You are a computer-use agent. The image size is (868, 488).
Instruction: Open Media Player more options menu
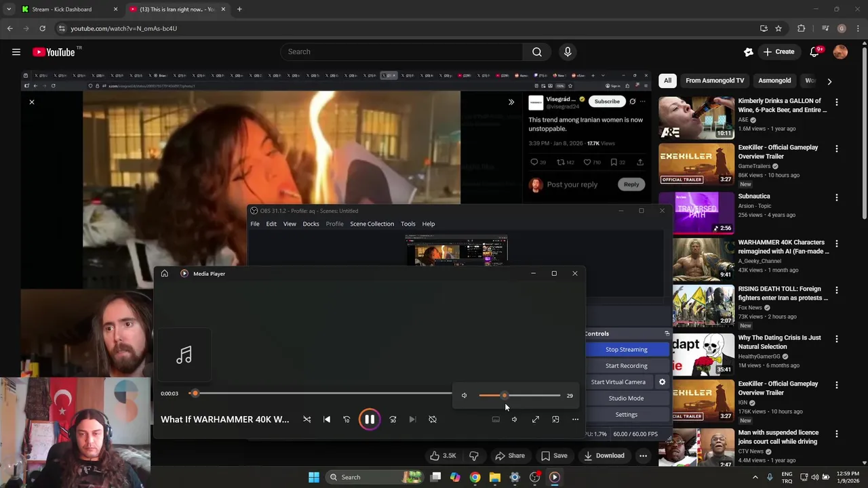tap(575, 420)
